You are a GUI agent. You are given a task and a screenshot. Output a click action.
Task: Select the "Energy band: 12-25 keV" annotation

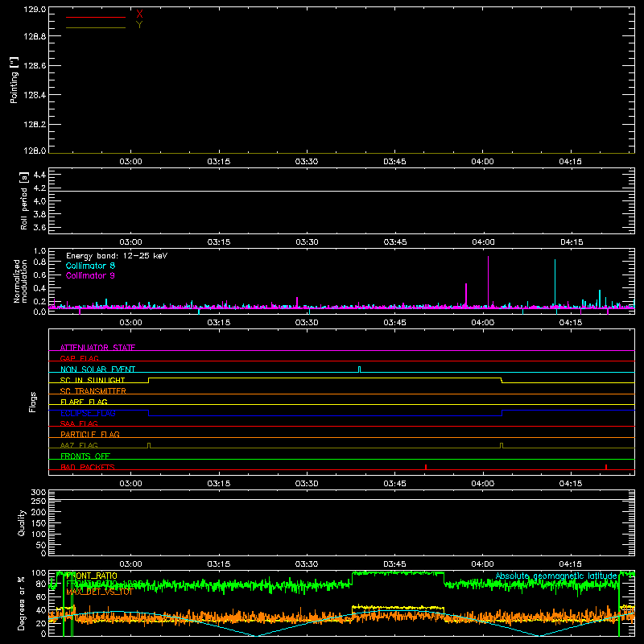click(117, 256)
